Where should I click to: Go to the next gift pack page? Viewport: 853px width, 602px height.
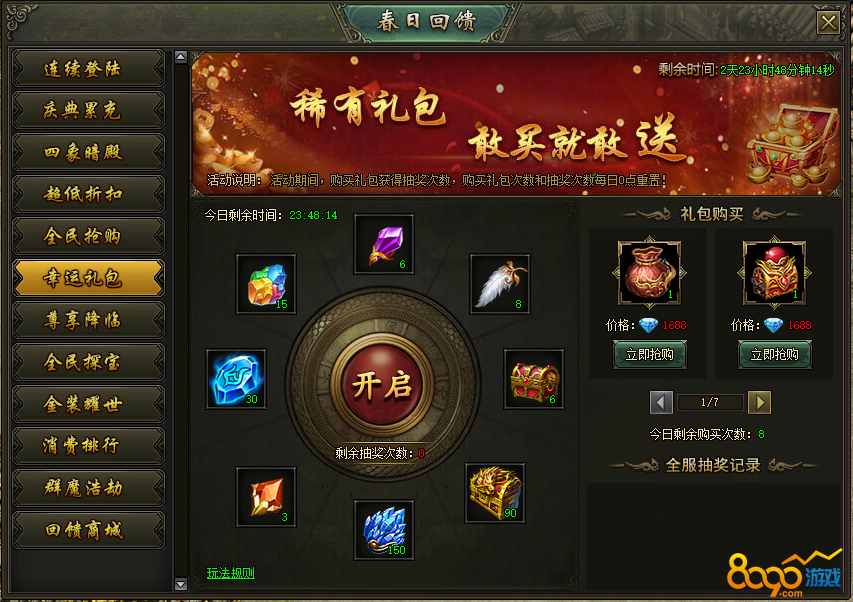[759, 402]
